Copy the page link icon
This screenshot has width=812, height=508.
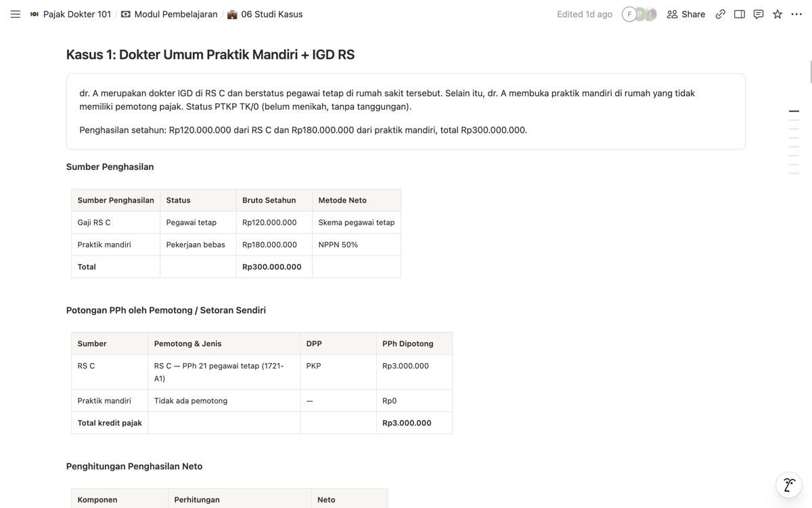click(720, 14)
